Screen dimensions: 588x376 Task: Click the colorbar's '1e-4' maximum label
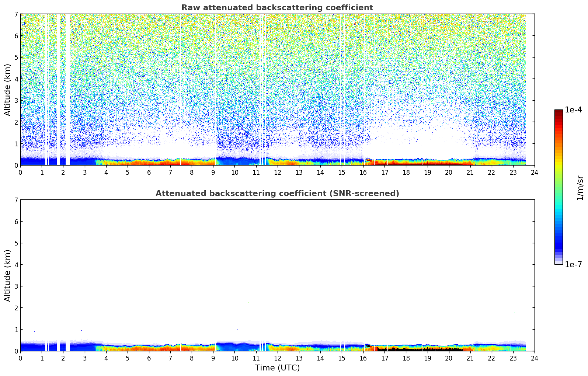click(x=573, y=110)
